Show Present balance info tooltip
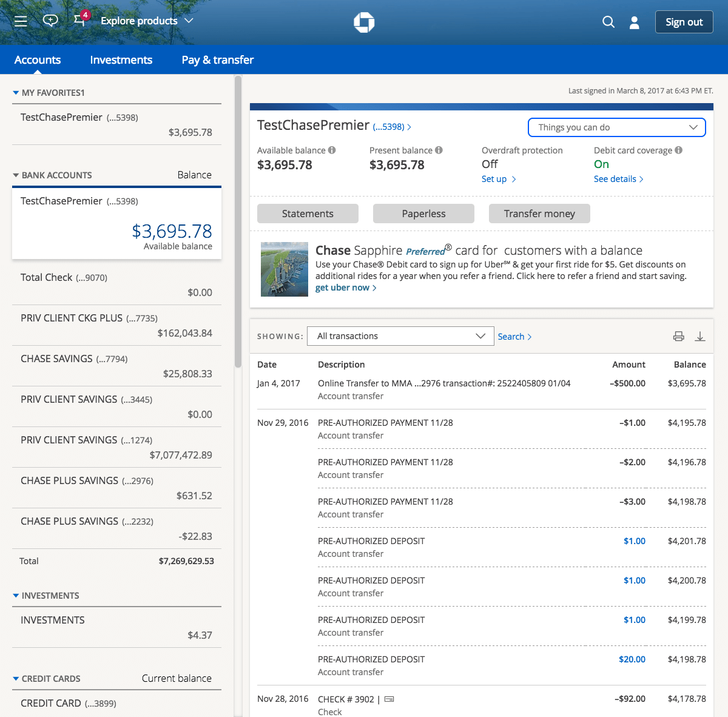Screen dimensions: 728x717 coord(439,150)
